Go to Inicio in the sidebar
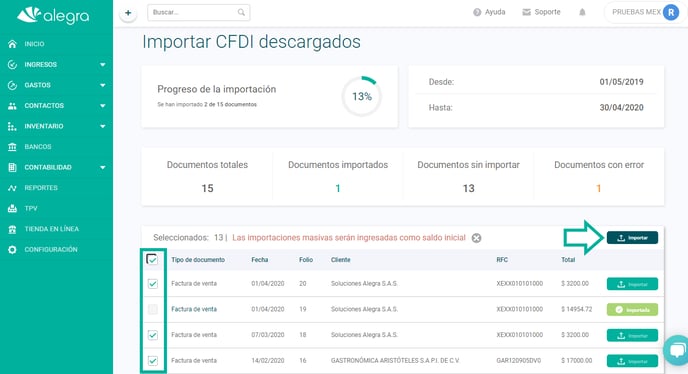This screenshot has height=374, width=688. pos(34,44)
